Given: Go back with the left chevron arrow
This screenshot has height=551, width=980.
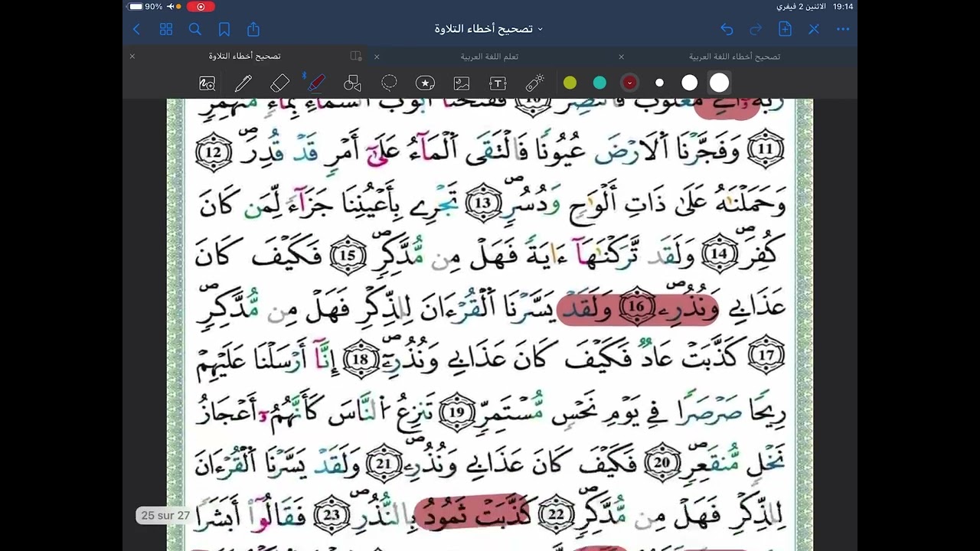Looking at the screenshot, I should pyautogui.click(x=136, y=29).
